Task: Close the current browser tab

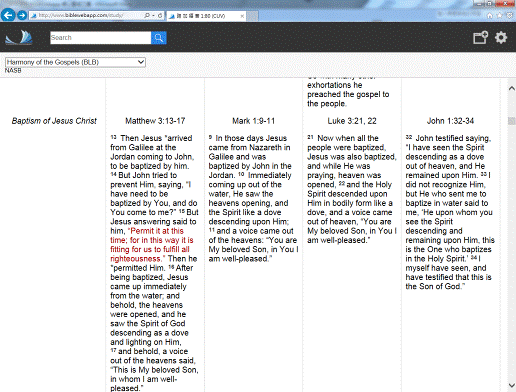Action: pyautogui.click(x=242, y=16)
